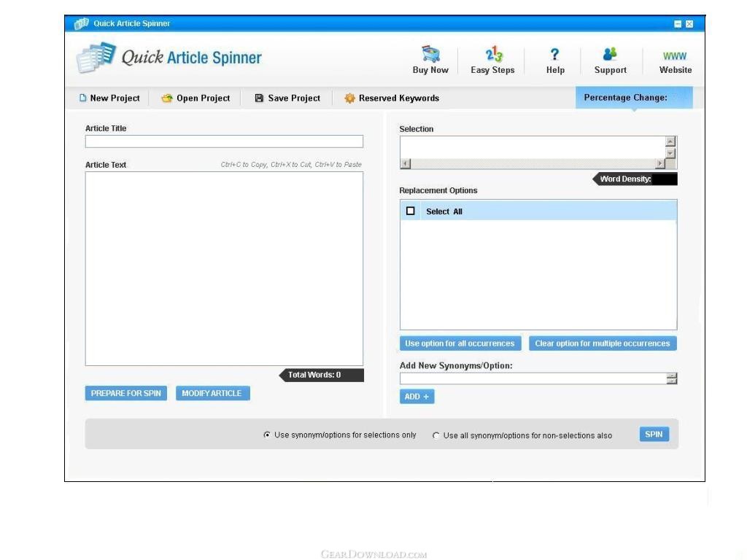Click the Replacement Options label
The image size is (747, 560).
(438, 190)
